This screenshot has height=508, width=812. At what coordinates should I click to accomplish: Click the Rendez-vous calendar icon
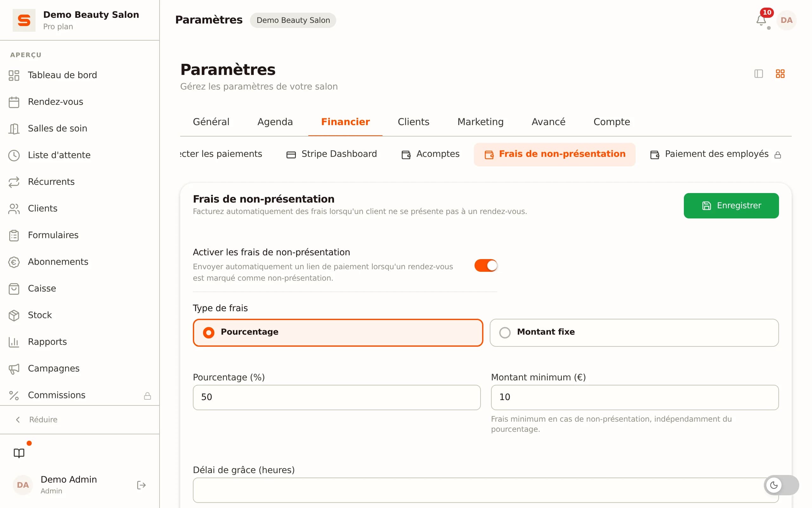14,102
